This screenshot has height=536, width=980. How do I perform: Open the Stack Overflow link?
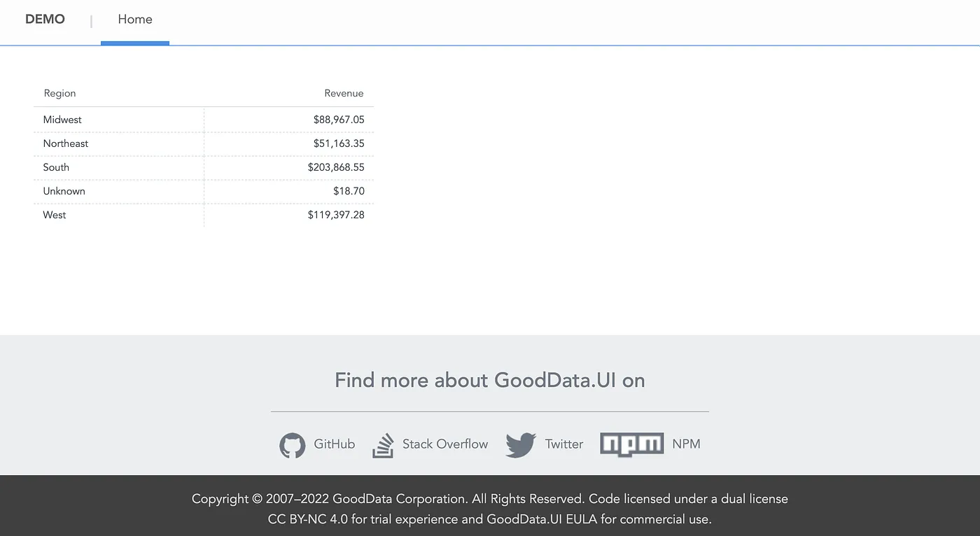pos(445,444)
